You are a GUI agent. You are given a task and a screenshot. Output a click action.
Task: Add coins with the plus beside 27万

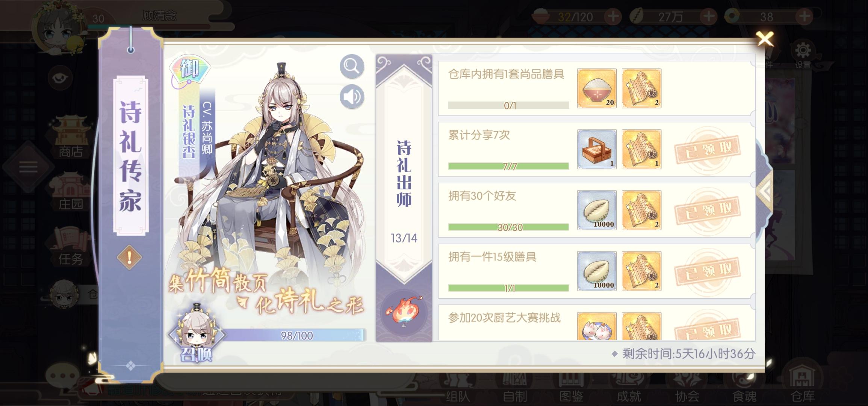[x=709, y=17]
